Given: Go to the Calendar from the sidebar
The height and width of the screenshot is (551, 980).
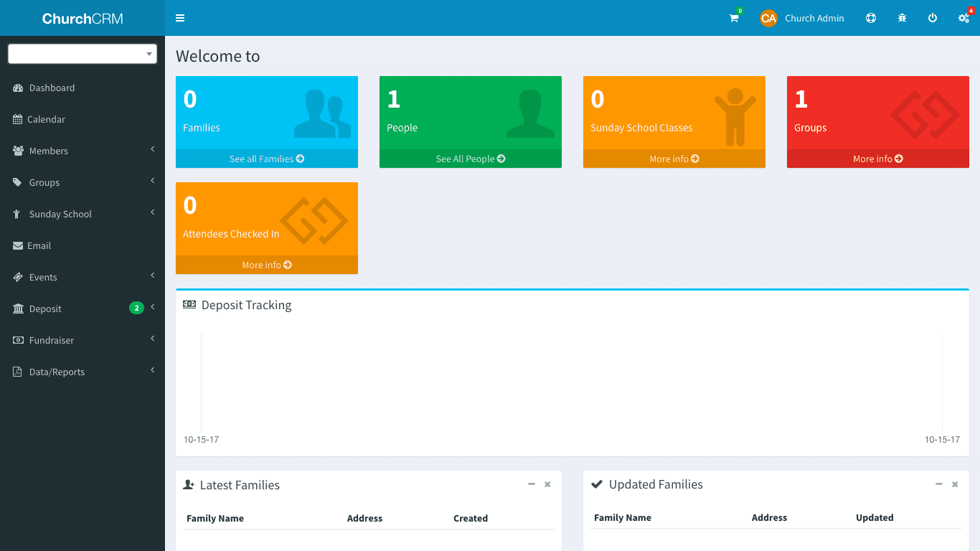Looking at the screenshot, I should tap(44, 119).
